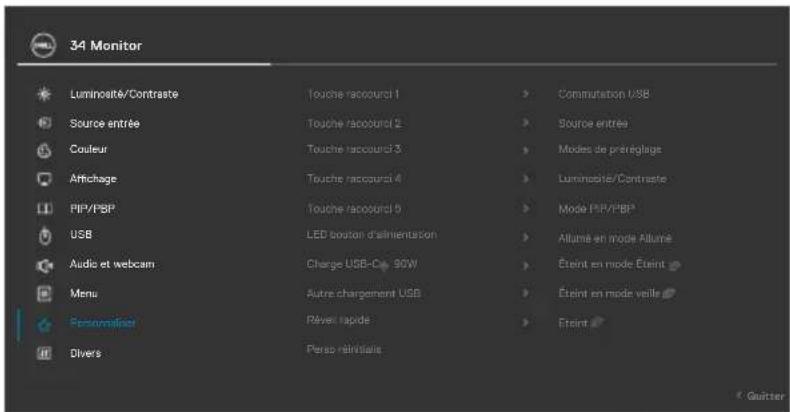Click Éteint en mode Éteint value
The width and height of the screenshot is (790, 412).
612,264
